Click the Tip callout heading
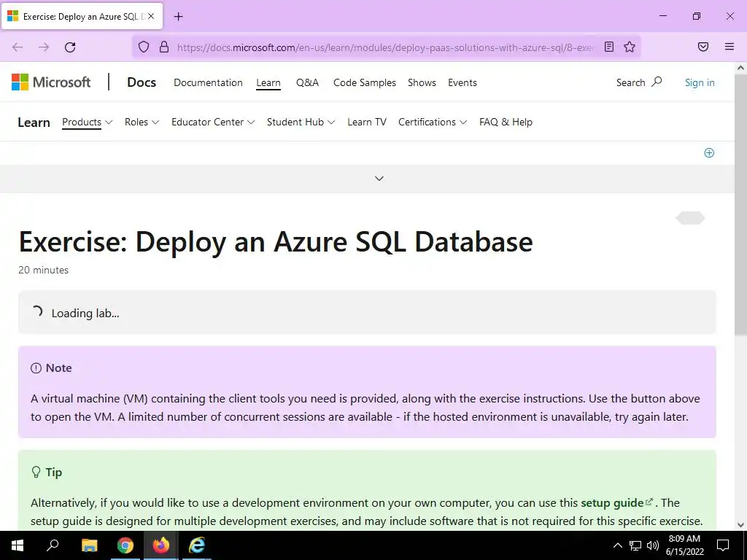The width and height of the screenshot is (747, 560). click(x=47, y=472)
